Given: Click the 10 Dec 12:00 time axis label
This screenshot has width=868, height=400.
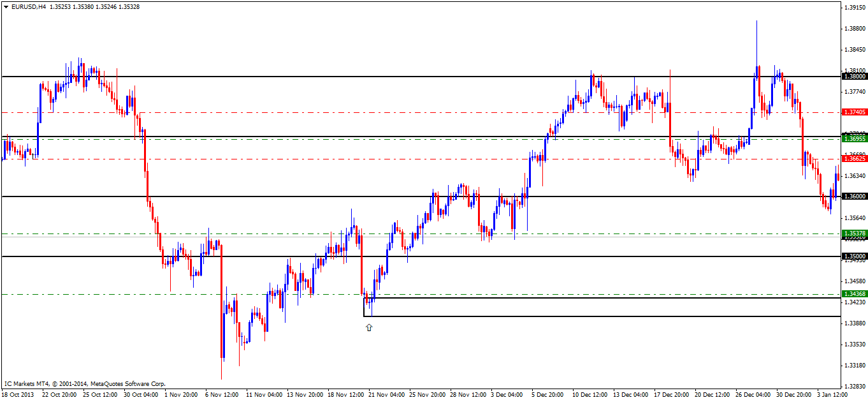Looking at the screenshot, I should click(x=590, y=395).
